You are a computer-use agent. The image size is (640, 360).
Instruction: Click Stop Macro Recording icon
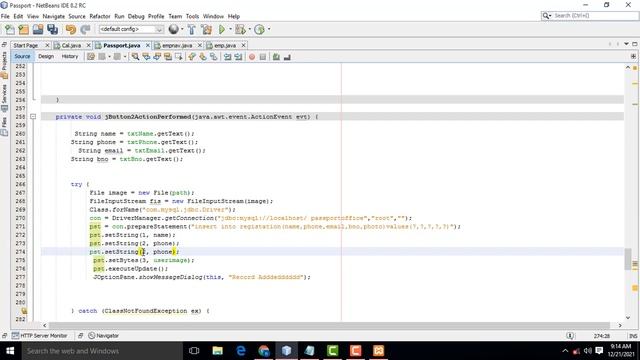click(x=263, y=57)
